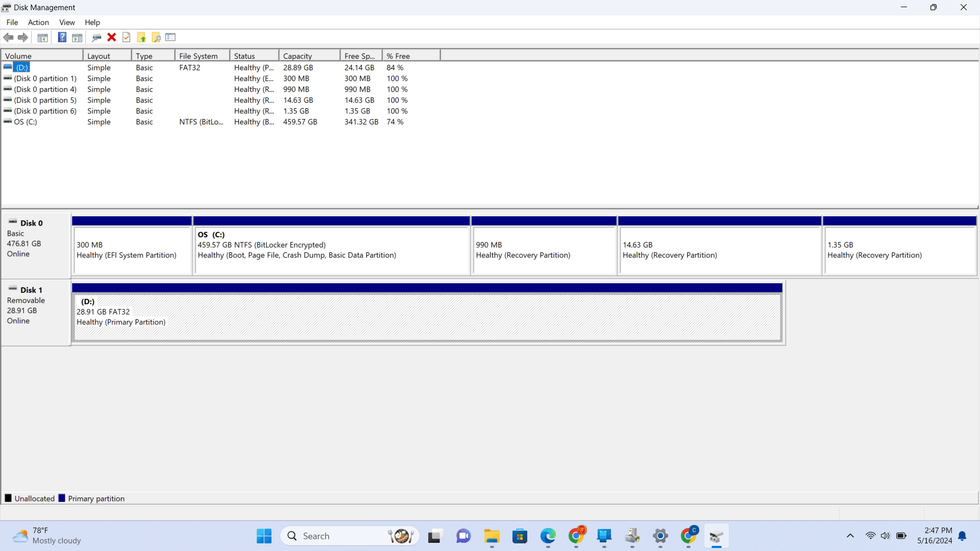Select the OS (C:) volume row
Viewport: 980px width, 551px height.
pyautogui.click(x=26, y=122)
